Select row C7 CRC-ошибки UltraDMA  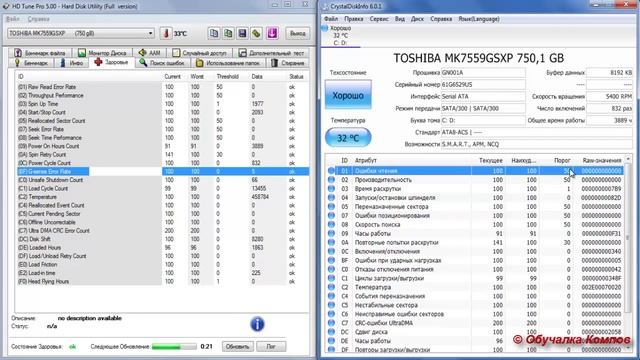click(x=475, y=323)
